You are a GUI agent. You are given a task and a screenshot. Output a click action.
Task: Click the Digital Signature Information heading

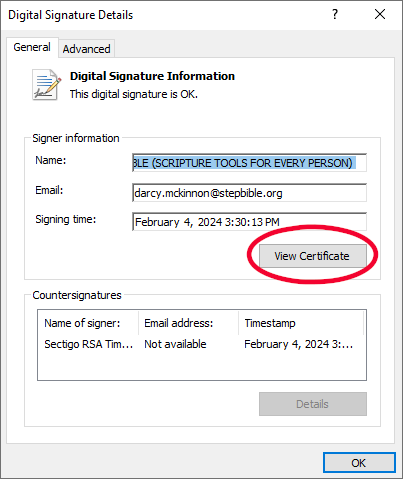(152, 76)
